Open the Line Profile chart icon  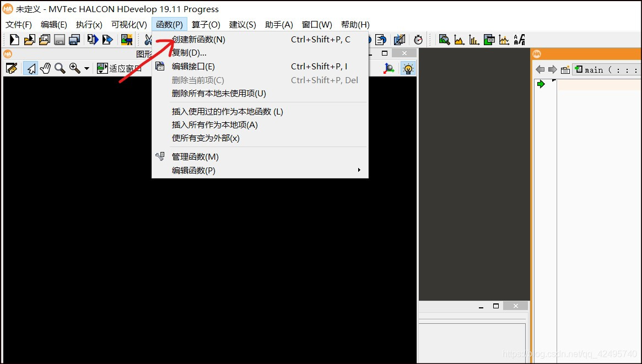click(x=504, y=40)
